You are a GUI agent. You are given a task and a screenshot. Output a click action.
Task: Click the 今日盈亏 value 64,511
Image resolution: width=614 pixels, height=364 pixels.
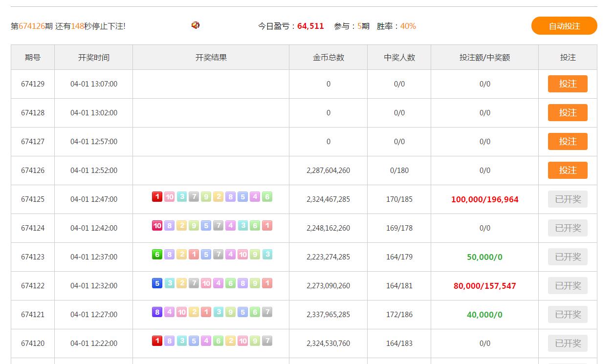(310, 26)
